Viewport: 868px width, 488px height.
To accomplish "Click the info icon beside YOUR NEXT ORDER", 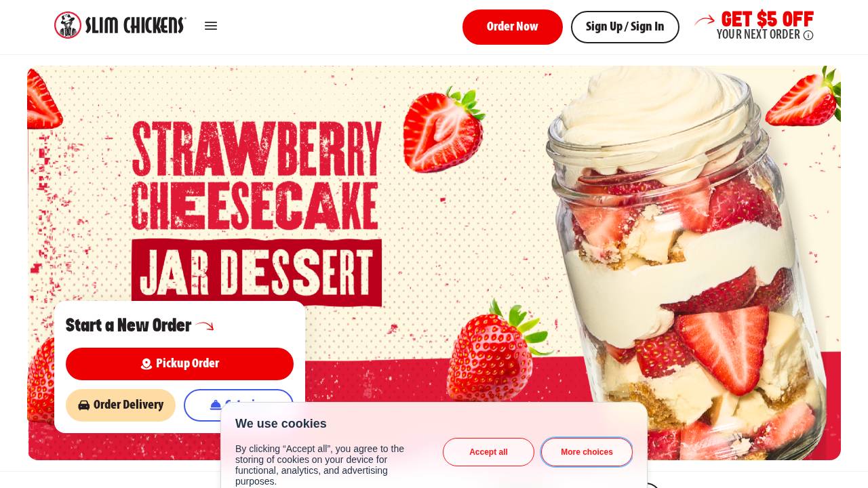I will (808, 35).
